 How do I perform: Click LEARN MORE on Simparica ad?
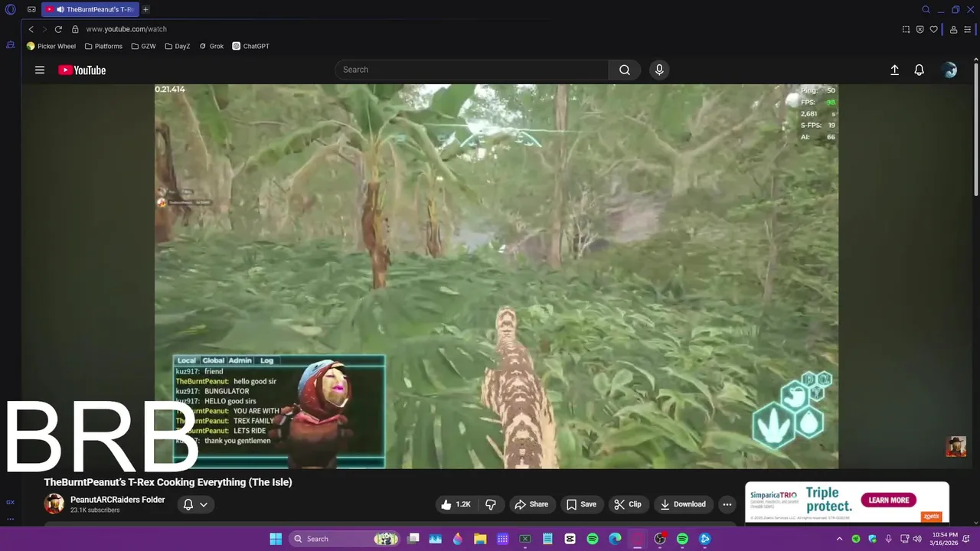pos(888,500)
